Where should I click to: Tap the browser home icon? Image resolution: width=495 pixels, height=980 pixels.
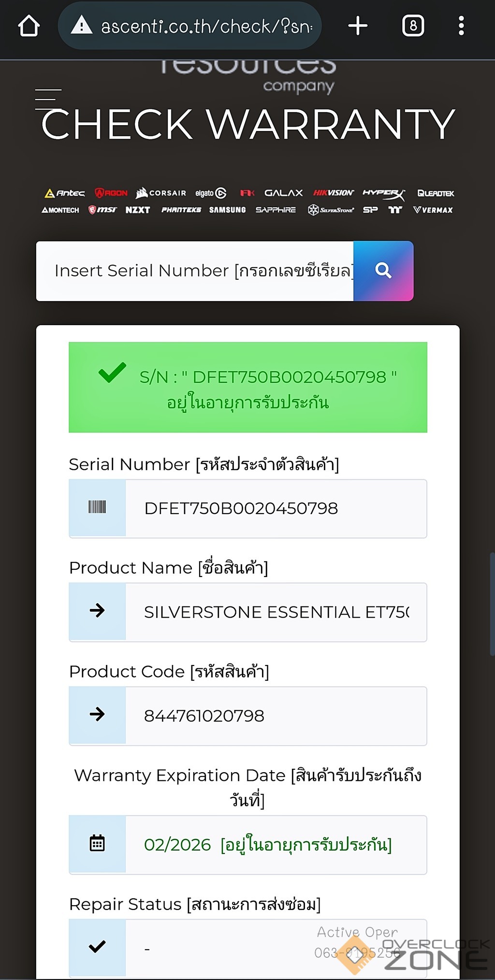tap(29, 26)
